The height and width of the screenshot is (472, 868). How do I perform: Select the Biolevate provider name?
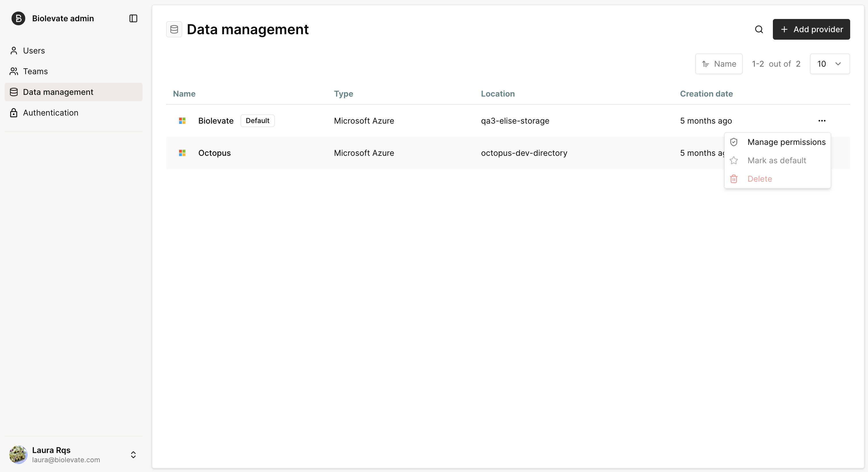pos(216,121)
